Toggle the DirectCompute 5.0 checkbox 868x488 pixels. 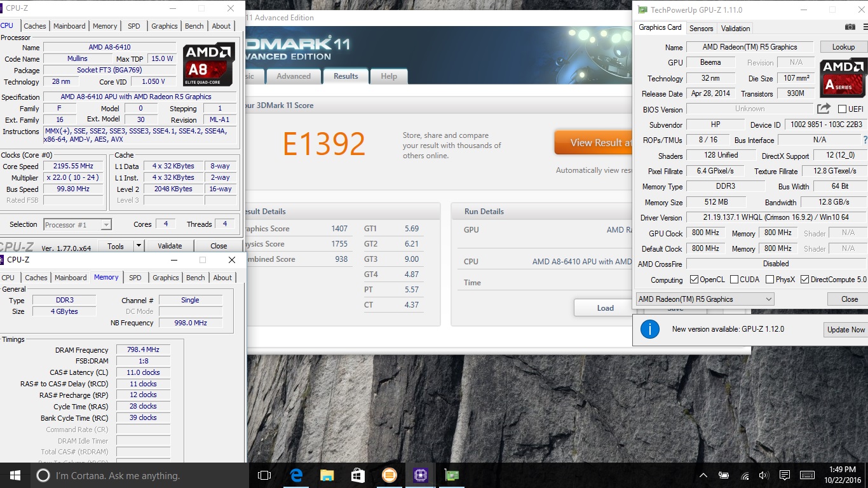(804, 280)
